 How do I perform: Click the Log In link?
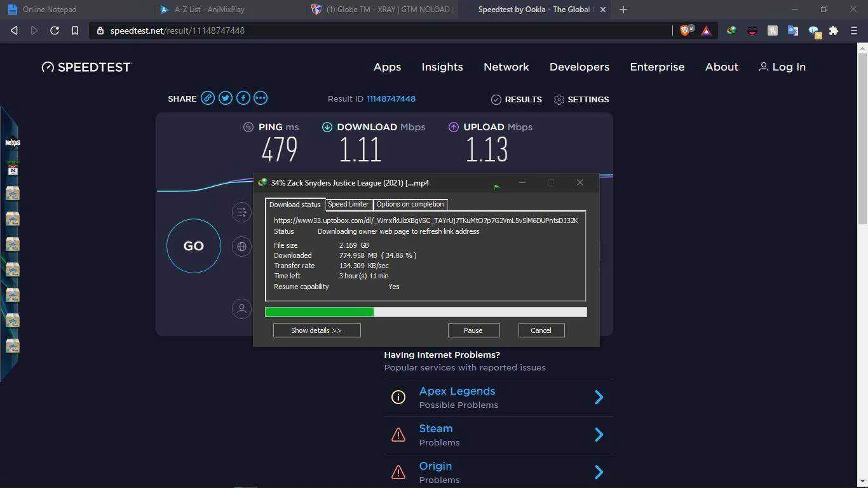(x=782, y=67)
